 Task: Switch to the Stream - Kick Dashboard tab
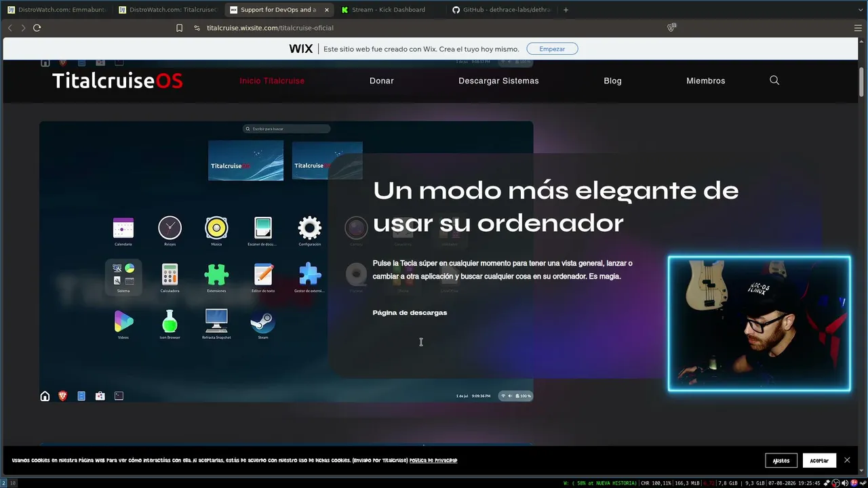pyautogui.click(x=389, y=9)
